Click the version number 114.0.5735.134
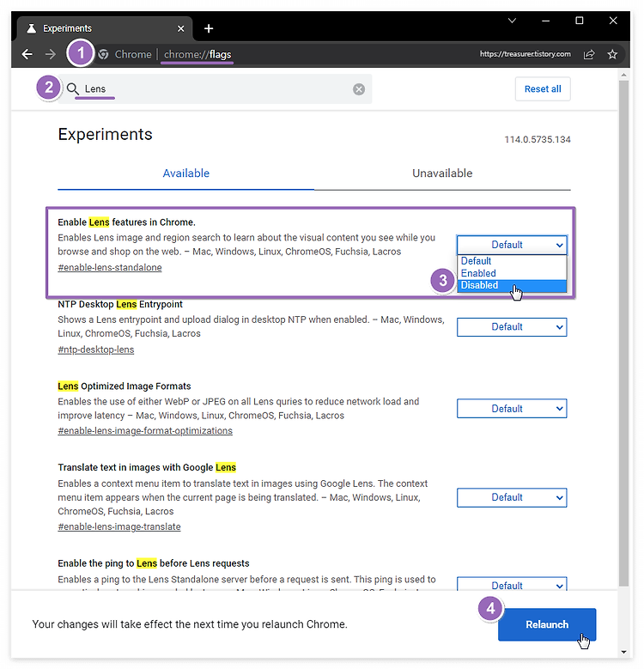The width and height of the screenshot is (644, 669). tap(538, 139)
